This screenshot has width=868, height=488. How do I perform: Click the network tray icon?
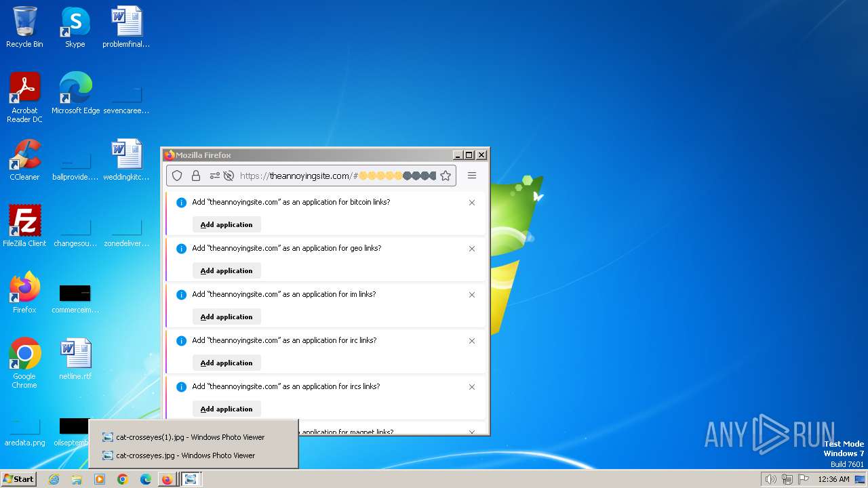tap(787, 479)
